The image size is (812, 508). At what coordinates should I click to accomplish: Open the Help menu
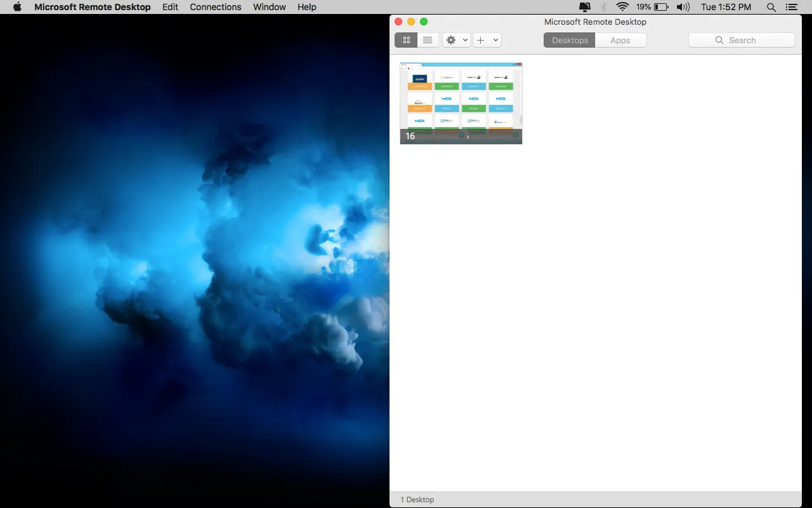pos(307,7)
